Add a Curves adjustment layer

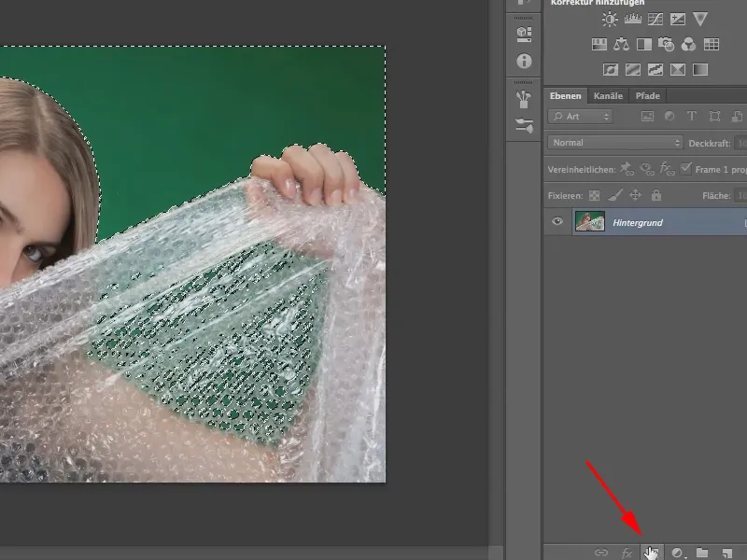pos(655,19)
